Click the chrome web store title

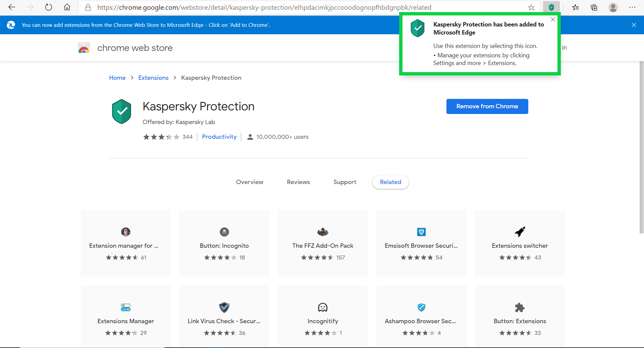135,48
